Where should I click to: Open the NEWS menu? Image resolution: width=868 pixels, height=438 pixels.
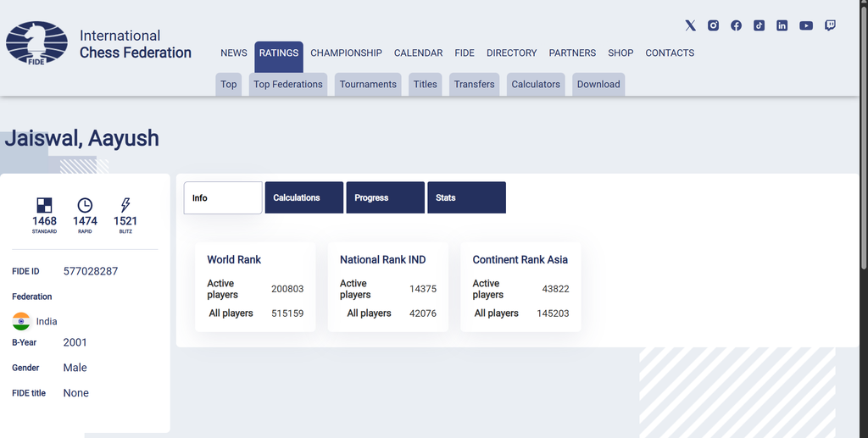tap(234, 53)
